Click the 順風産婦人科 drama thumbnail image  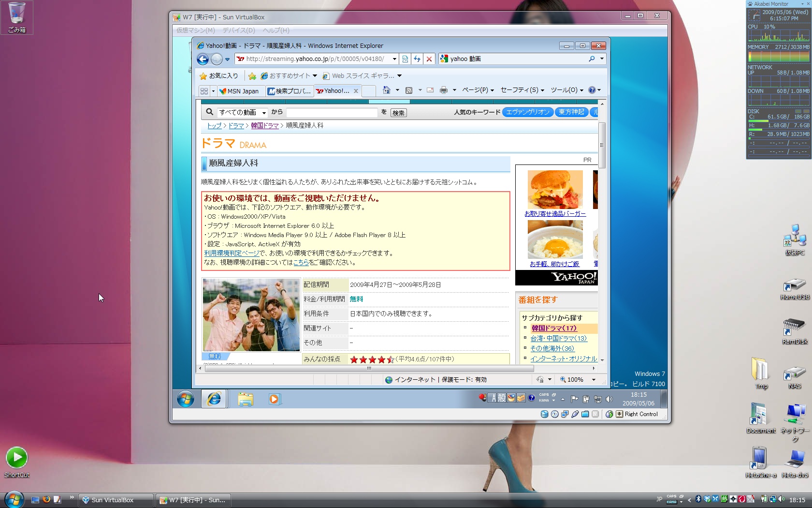(x=251, y=314)
